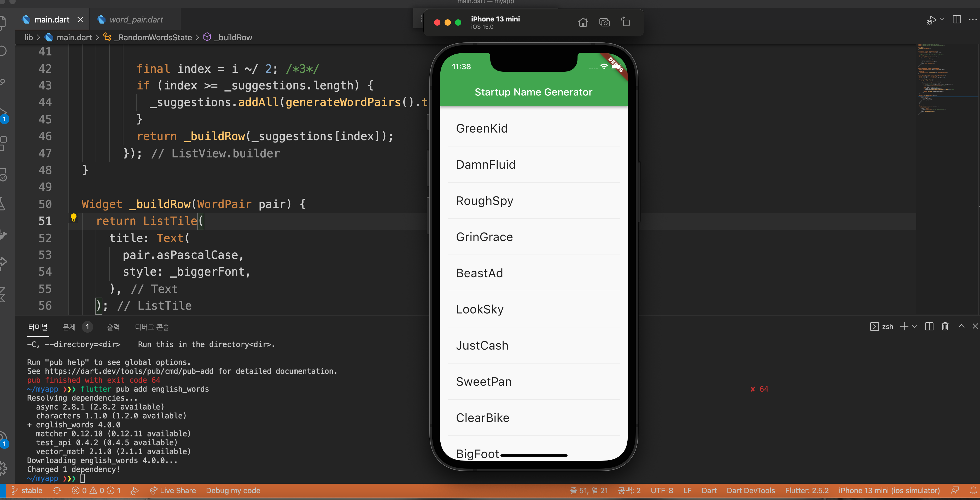Click Debug my code in status bar

pyautogui.click(x=233, y=491)
